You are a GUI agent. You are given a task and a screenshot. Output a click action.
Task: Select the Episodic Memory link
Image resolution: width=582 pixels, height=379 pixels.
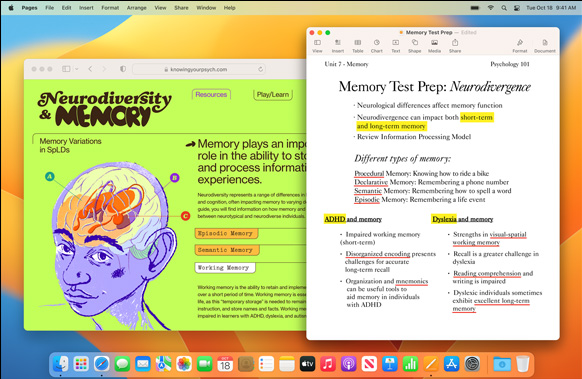(x=226, y=233)
